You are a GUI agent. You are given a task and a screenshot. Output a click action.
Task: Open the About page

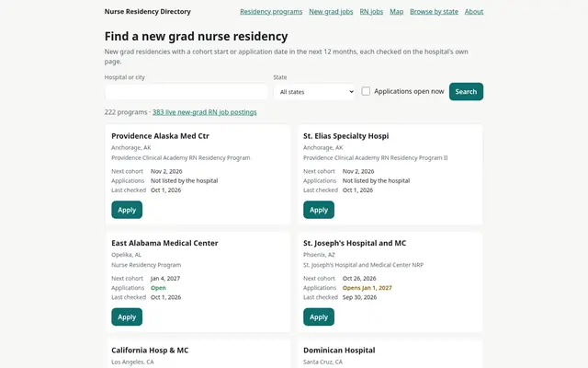coord(474,12)
